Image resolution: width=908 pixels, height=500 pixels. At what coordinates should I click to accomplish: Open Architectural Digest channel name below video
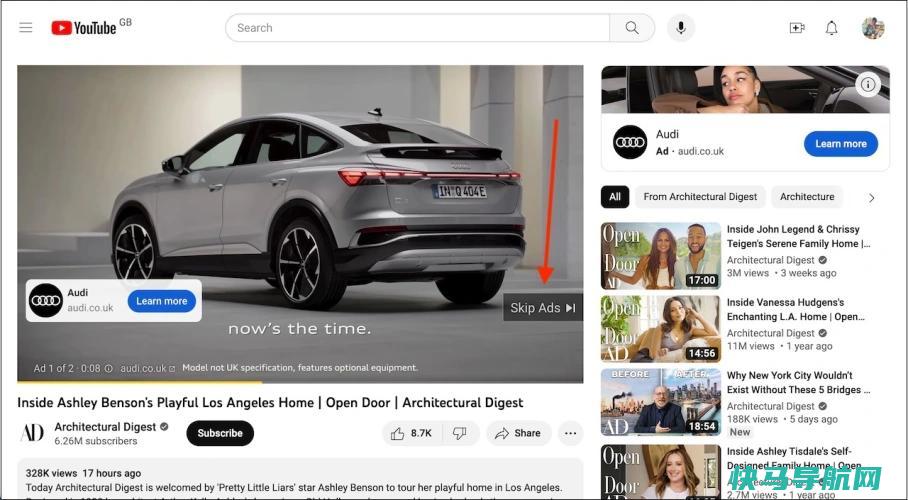click(x=105, y=427)
